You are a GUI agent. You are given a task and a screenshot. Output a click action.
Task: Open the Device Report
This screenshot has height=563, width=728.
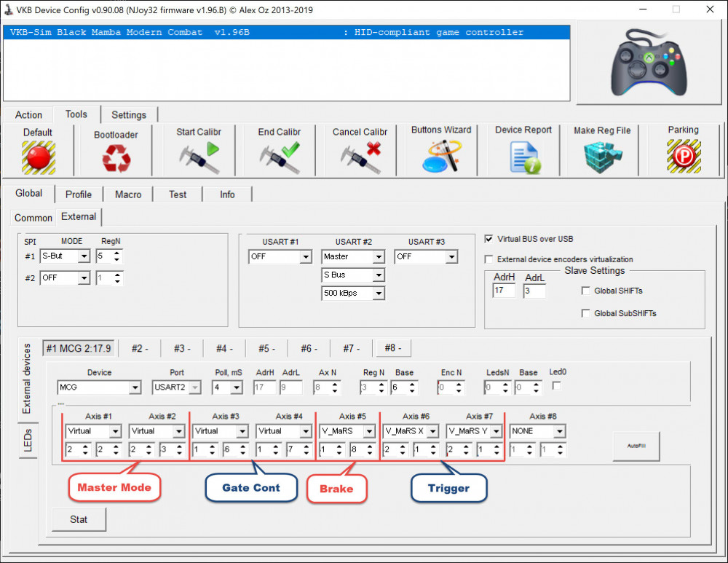(x=523, y=156)
